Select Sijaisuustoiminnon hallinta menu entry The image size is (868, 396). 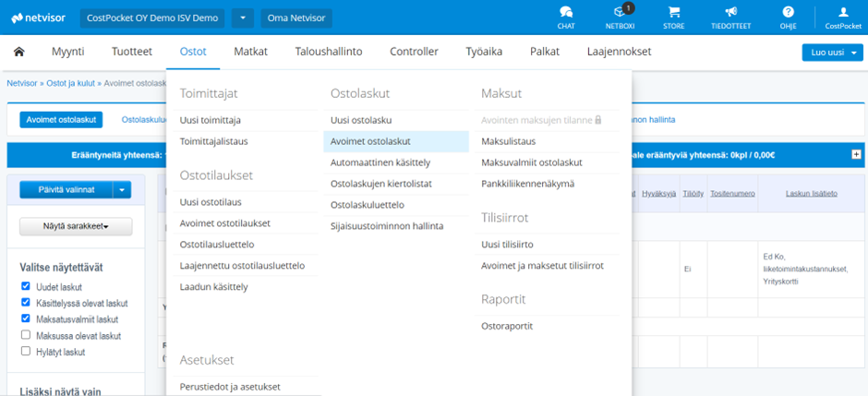pyautogui.click(x=387, y=226)
